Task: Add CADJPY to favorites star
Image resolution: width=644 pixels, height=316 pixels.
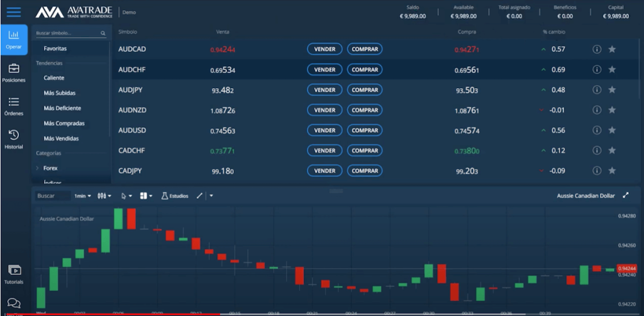Action: (612, 171)
